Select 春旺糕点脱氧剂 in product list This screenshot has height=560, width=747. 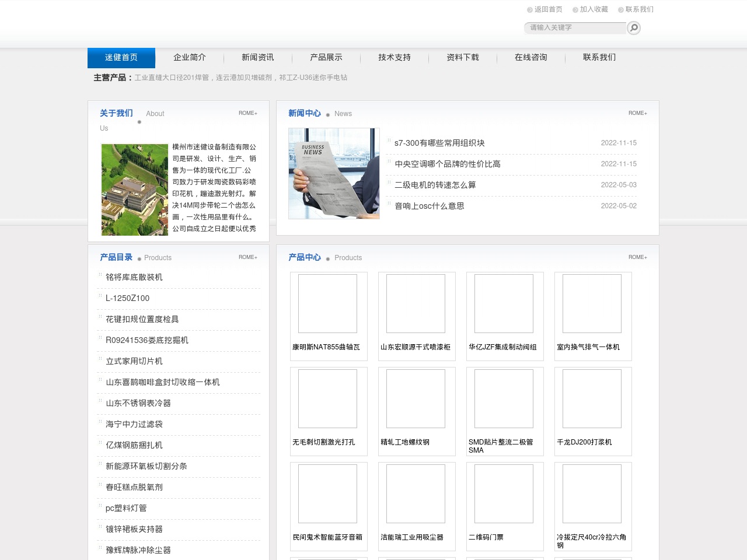click(134, 488)
